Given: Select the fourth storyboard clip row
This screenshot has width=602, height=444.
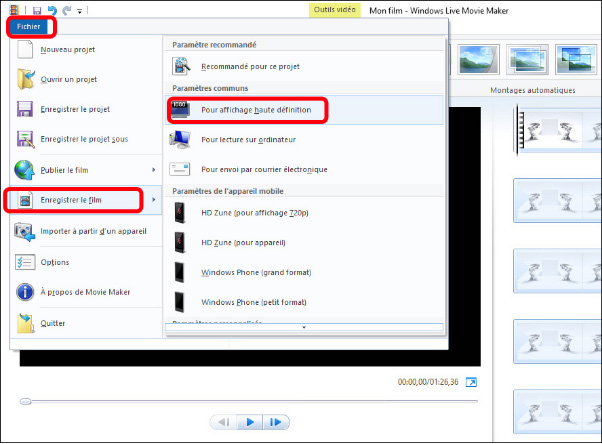Looking at the screenshot, I should pyautogui.click(x=557, y=341).
